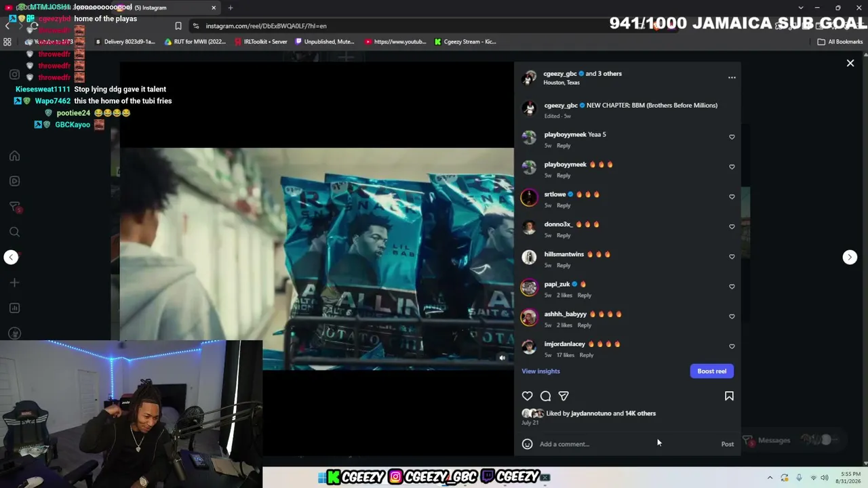Open the direct messages icon in the sidebar

pyautogui.click(x=14, y=207)
